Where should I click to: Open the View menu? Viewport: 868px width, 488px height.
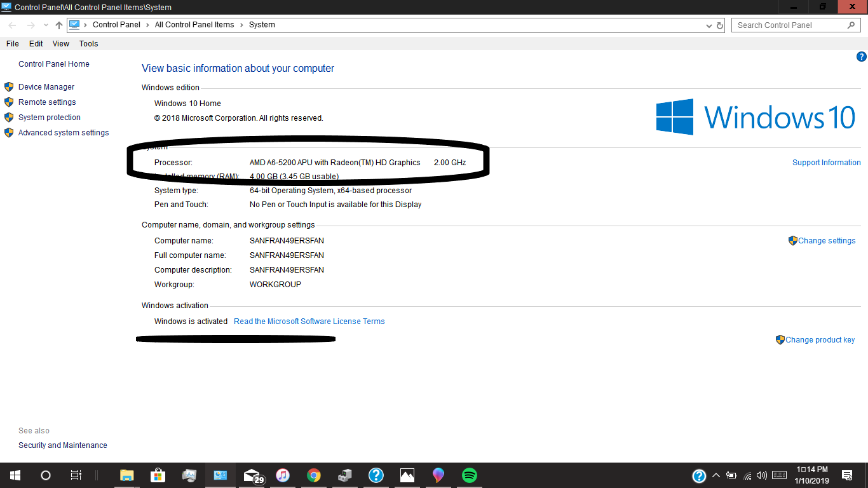[61, 44]
